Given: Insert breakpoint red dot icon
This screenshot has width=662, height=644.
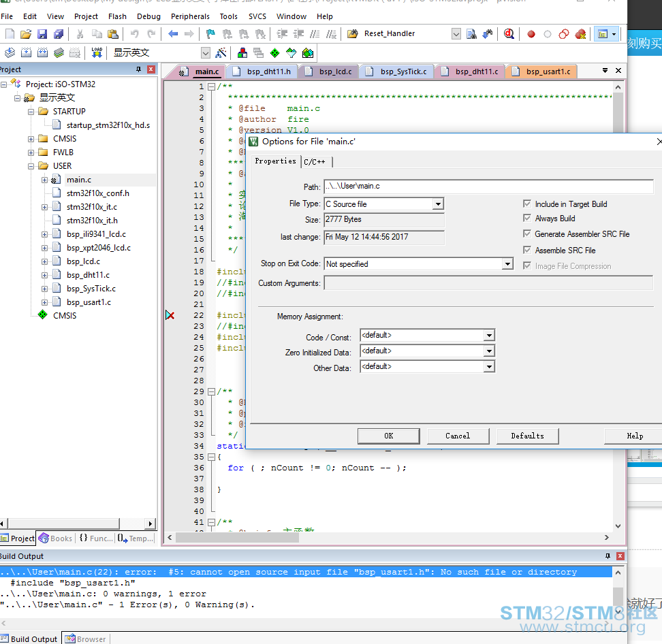Looking at the screenshot, I should (531, 34).
